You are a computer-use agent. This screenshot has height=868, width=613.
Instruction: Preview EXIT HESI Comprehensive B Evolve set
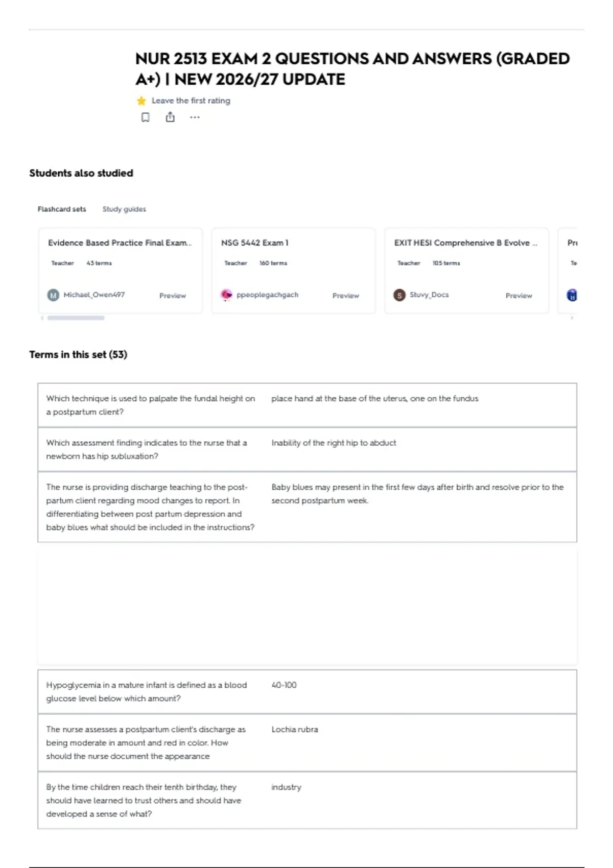point(519,296)
